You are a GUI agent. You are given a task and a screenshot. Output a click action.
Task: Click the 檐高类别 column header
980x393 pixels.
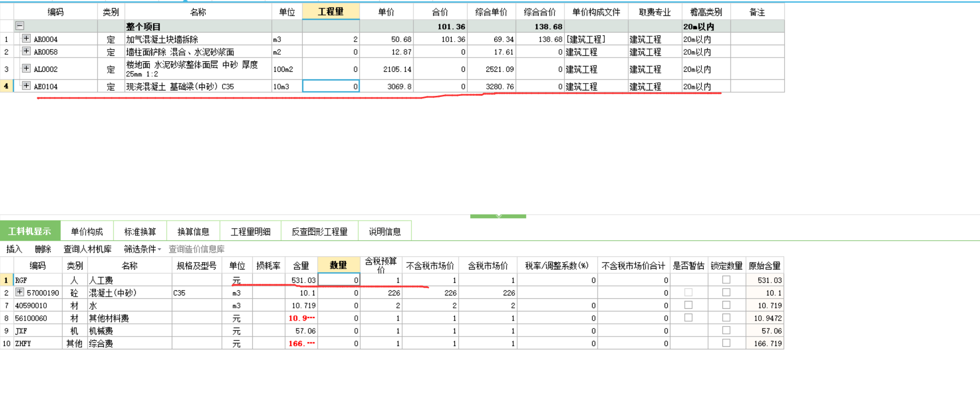[706, 12]
